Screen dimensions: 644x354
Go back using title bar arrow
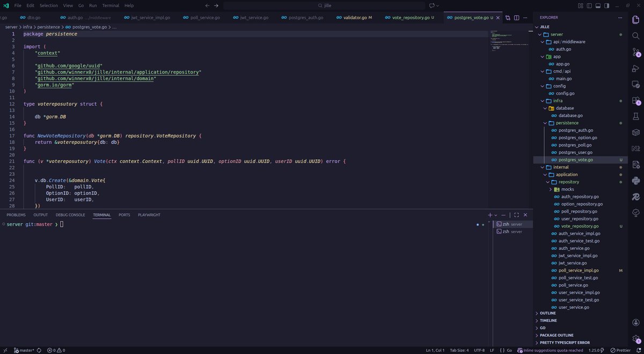(x=207, y=5)
